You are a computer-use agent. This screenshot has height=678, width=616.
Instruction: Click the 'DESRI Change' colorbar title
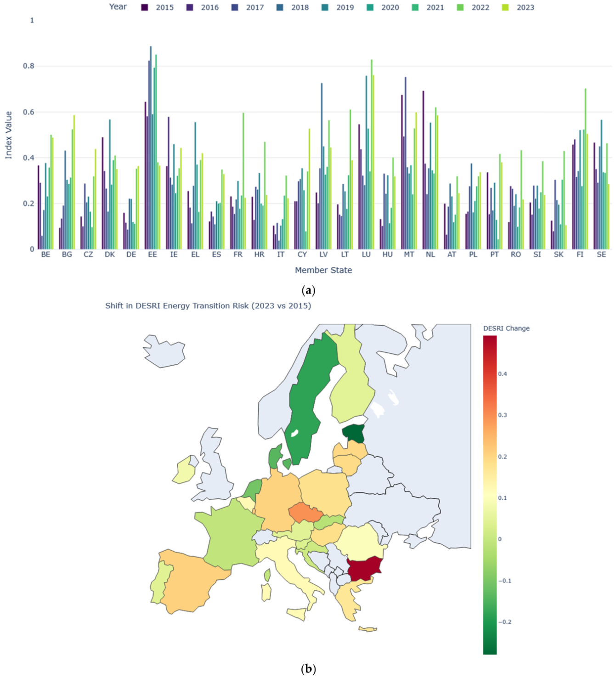point(506,328)
